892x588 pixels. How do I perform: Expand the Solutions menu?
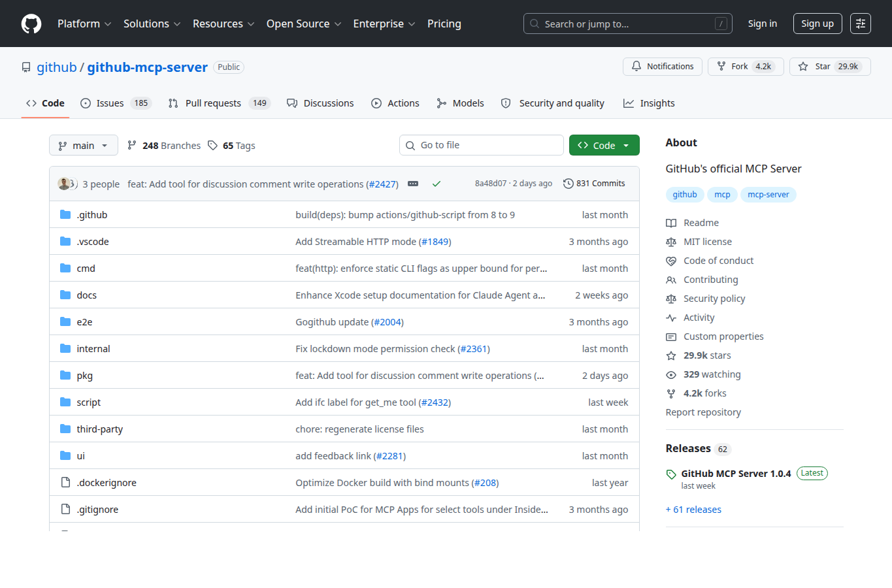(152, 24)
